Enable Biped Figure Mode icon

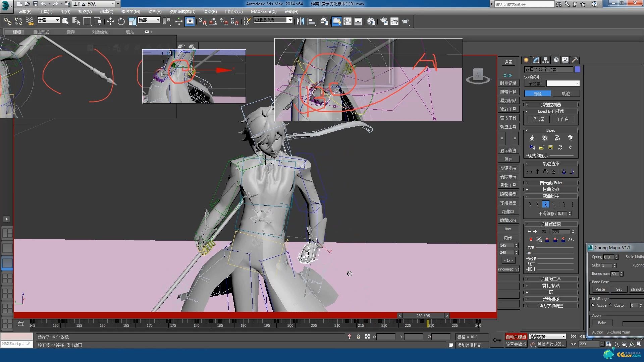[532, 138]
